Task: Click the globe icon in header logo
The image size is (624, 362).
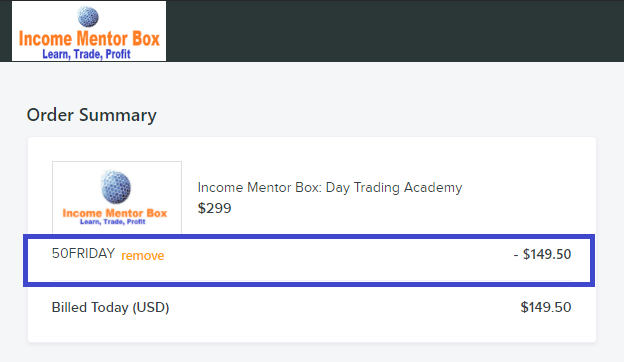Action: [88, 17]
